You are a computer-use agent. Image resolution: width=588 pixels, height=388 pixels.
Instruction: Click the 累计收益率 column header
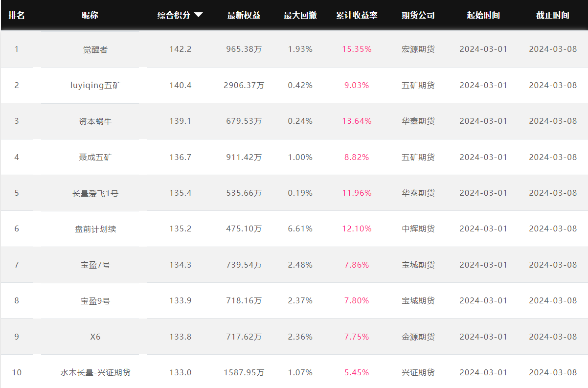coord(357,15)
